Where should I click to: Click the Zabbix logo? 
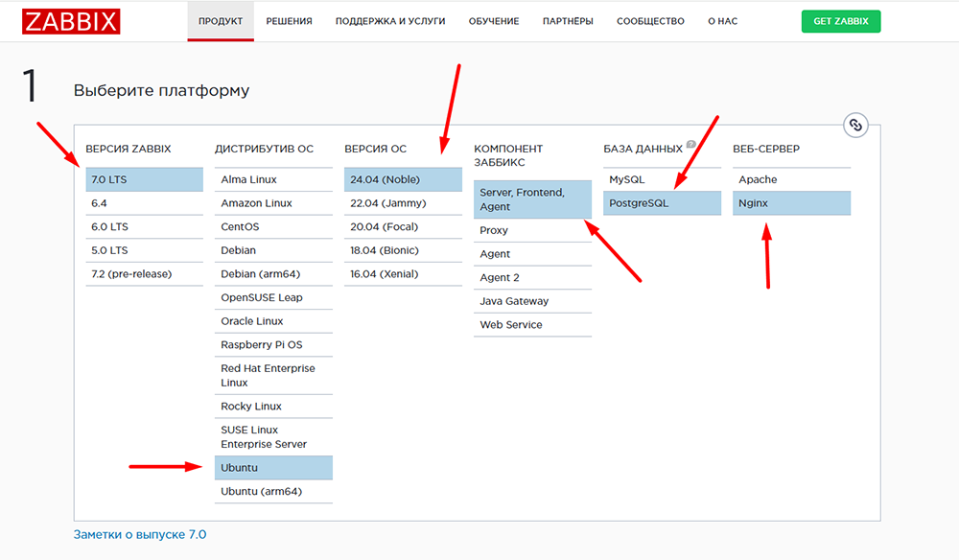71,21
